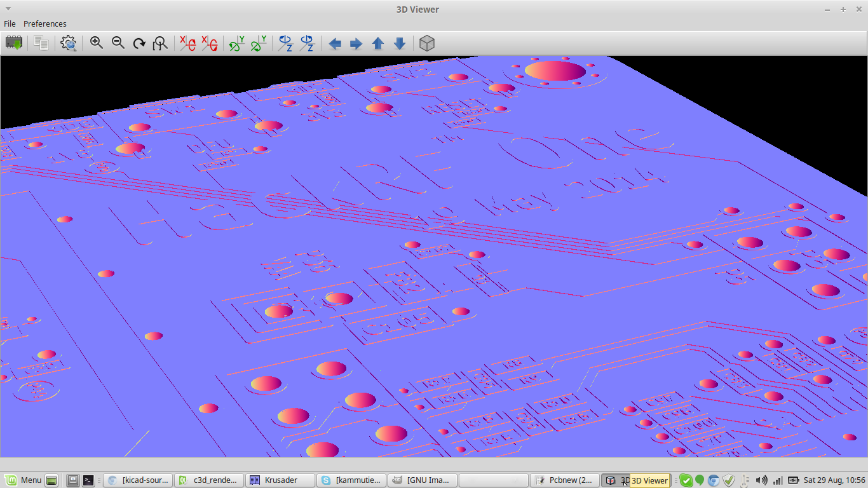The image size is (868, 488).
Task: Move the view left with the arrow
Action: coord(335,43)
